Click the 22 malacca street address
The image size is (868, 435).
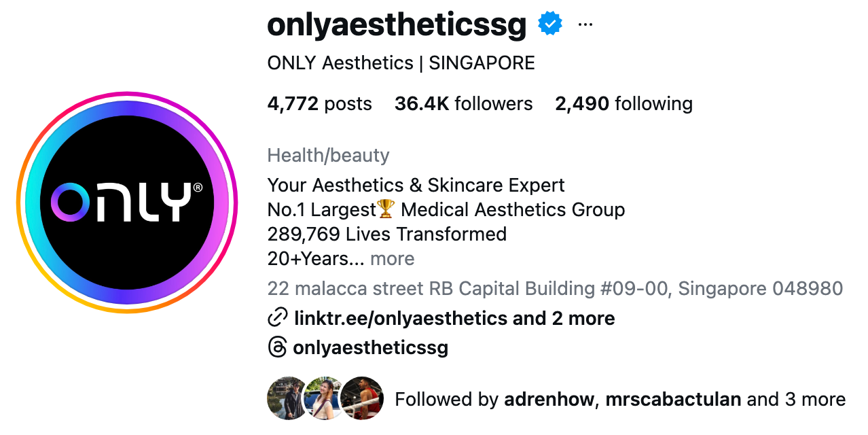(554, 288)
